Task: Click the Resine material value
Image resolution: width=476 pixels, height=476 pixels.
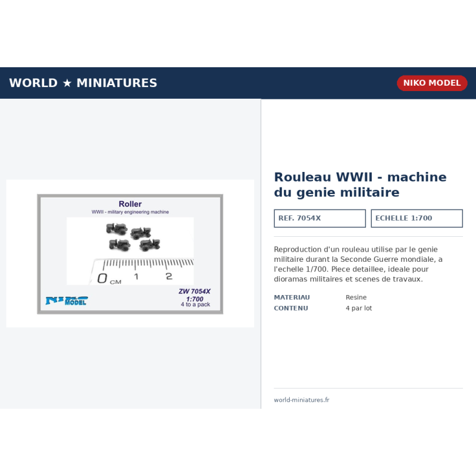Action: click(x=356, y=297)
